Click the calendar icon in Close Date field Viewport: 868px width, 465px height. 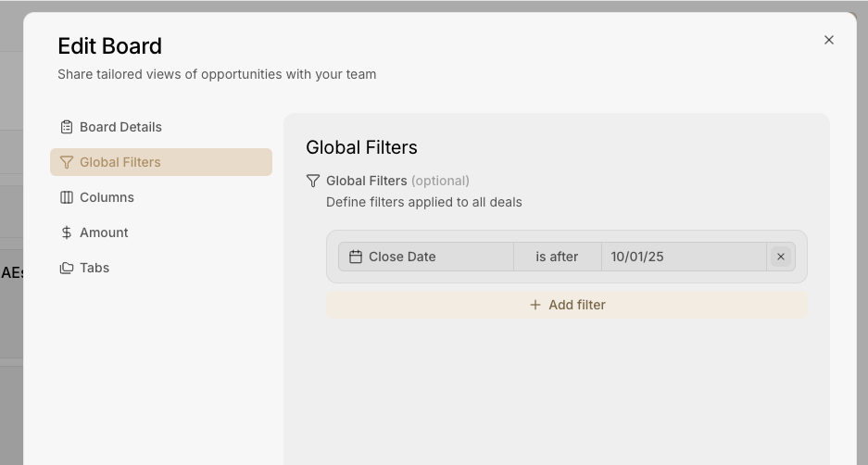[x=356, y=257]
